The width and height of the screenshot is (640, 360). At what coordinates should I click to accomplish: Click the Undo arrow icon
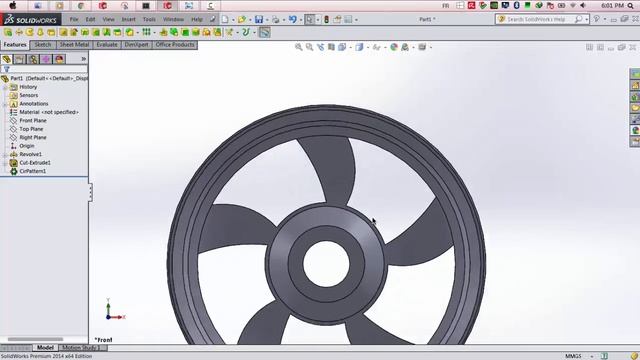pyautogui.click(x=292, y=19)
